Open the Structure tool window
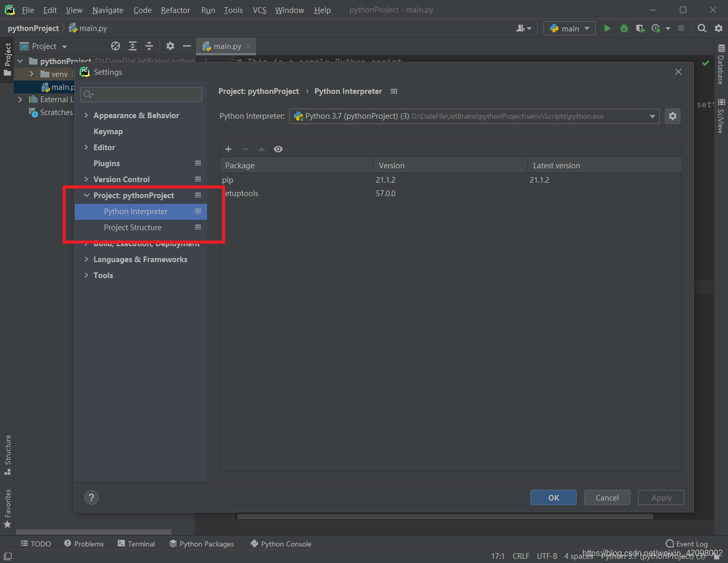Screen dimensions: 728x563 point(7,455)
